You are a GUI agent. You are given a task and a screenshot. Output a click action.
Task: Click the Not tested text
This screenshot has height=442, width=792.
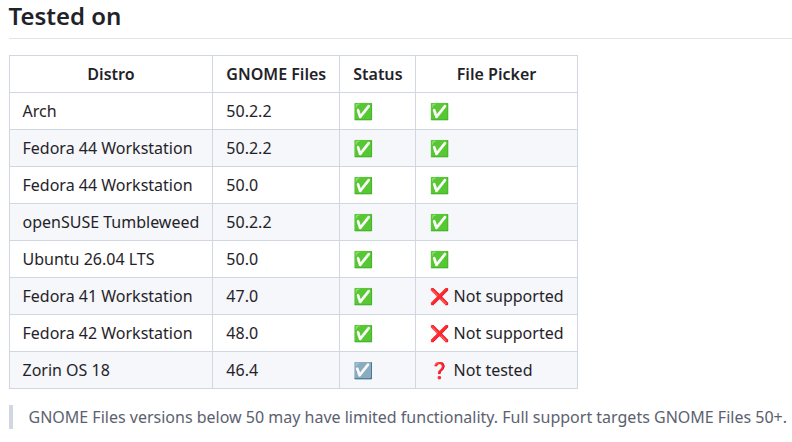493,370
